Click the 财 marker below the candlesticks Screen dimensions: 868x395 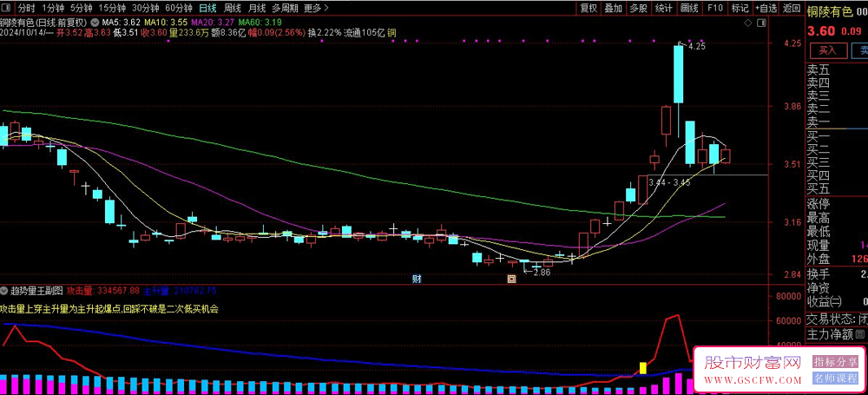pos(417,279)
